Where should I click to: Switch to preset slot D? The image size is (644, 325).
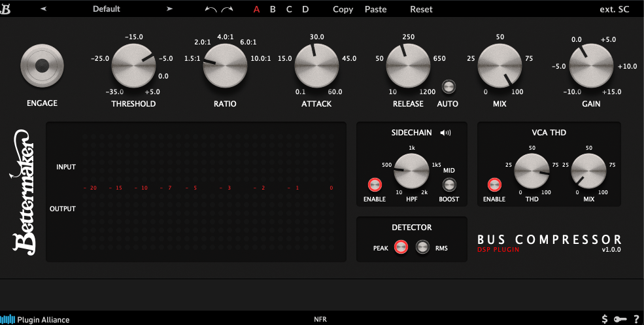[x=305, y=9]
